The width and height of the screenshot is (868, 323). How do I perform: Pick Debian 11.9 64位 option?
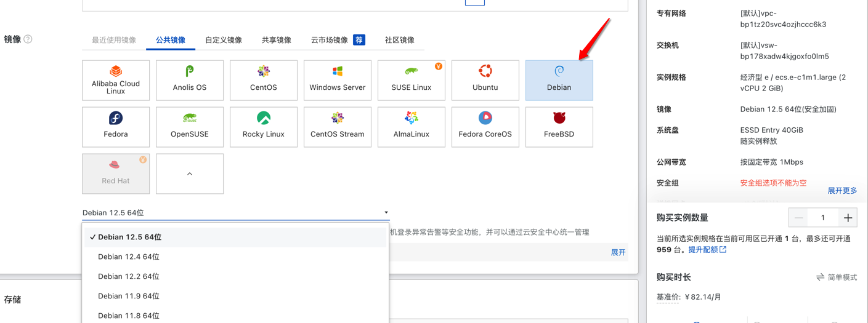click(235, 296)
